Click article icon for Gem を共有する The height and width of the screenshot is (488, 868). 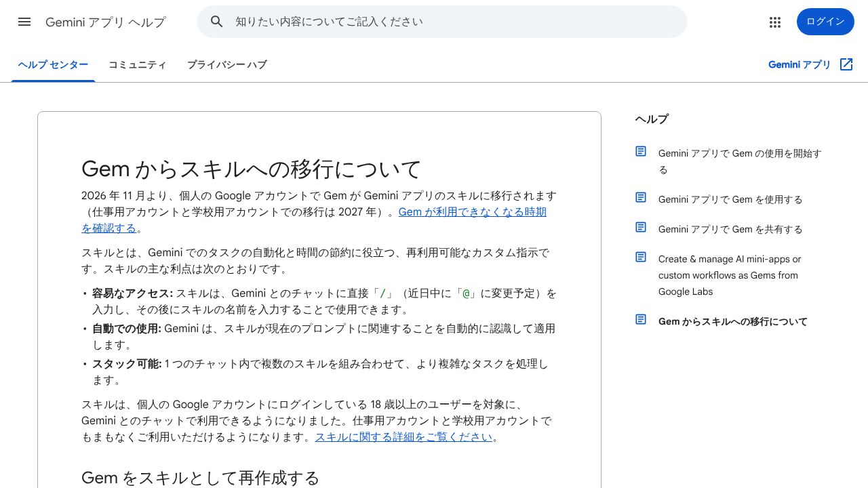pyautogui.click(x=641, y=227)
